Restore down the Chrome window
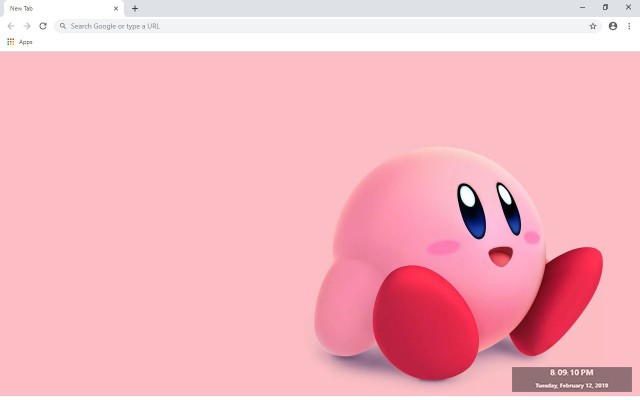The image size is (640, 400). [605, 7]
